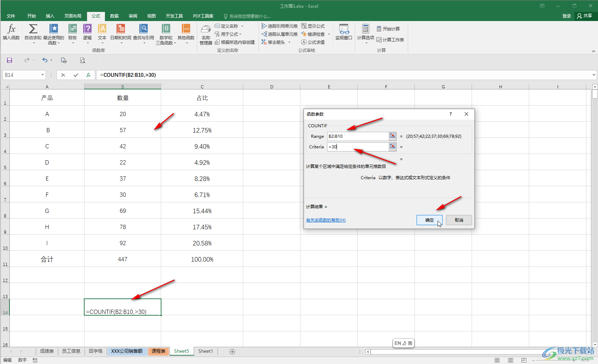
Task: Click the Undo arrow icon
Action: [45, 60]
